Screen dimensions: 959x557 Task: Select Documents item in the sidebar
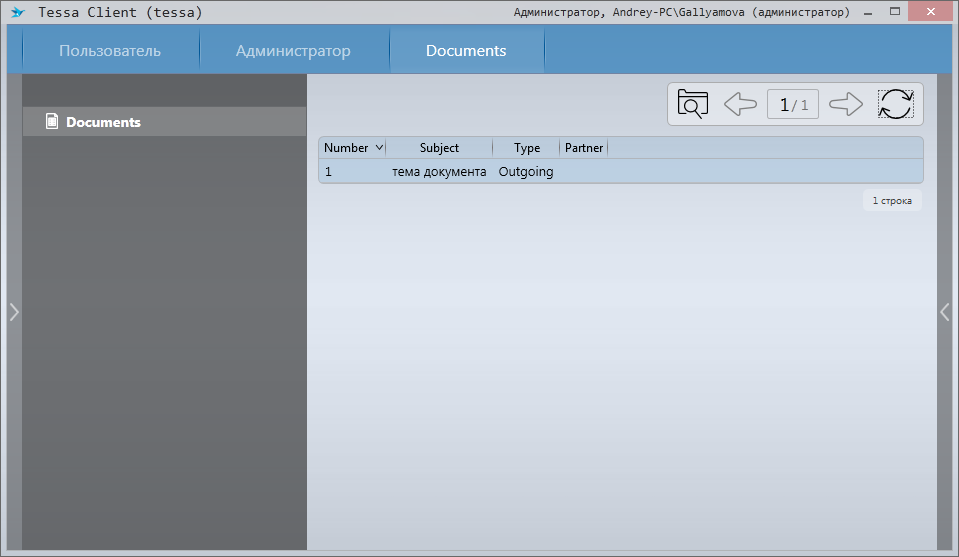pyautogui.click(x=103, y=122)
